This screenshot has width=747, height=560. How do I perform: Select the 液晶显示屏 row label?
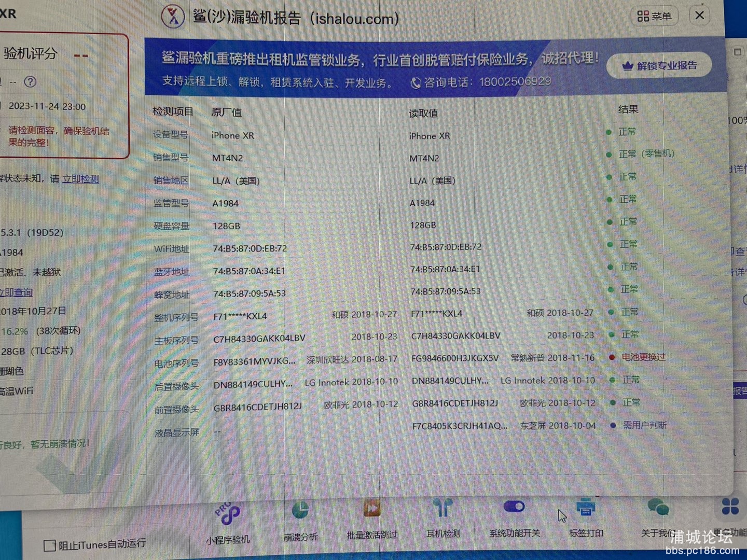tap(176, 432)
